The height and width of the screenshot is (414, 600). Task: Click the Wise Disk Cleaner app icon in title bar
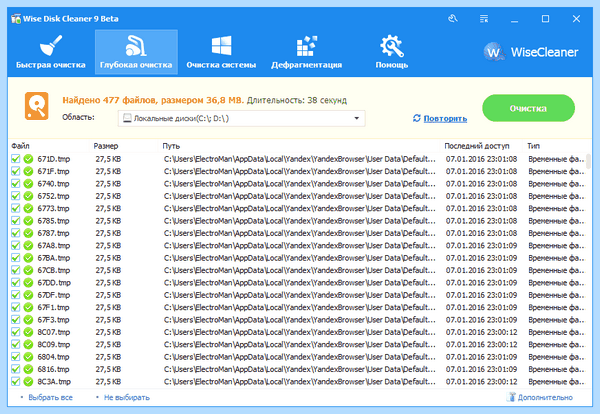16,19
